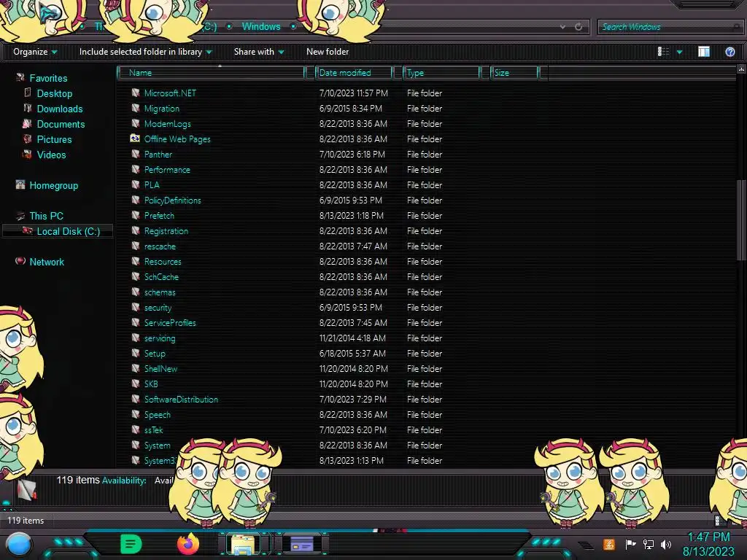The height and width of the screenshot is (560, 747).
Task: Open the Start orb on taskbar
Action: click(19, 544)
